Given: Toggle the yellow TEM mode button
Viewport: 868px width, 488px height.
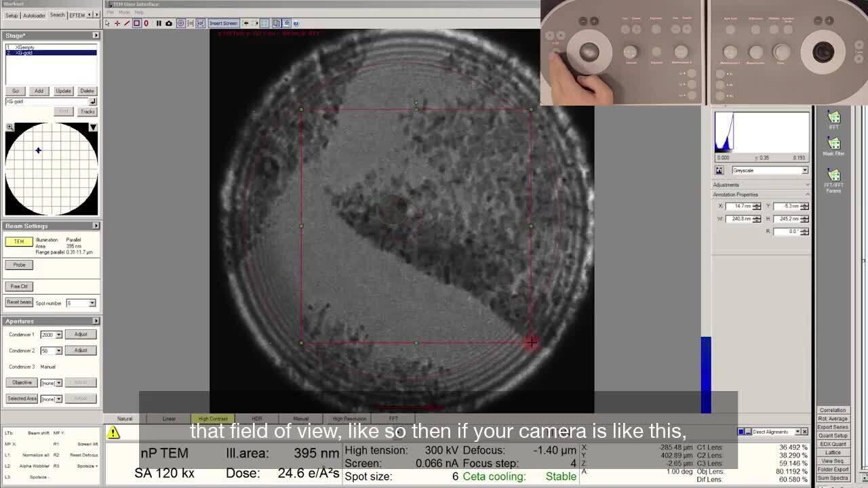Looking at the screenshot, I should click(x=19, y=242).
